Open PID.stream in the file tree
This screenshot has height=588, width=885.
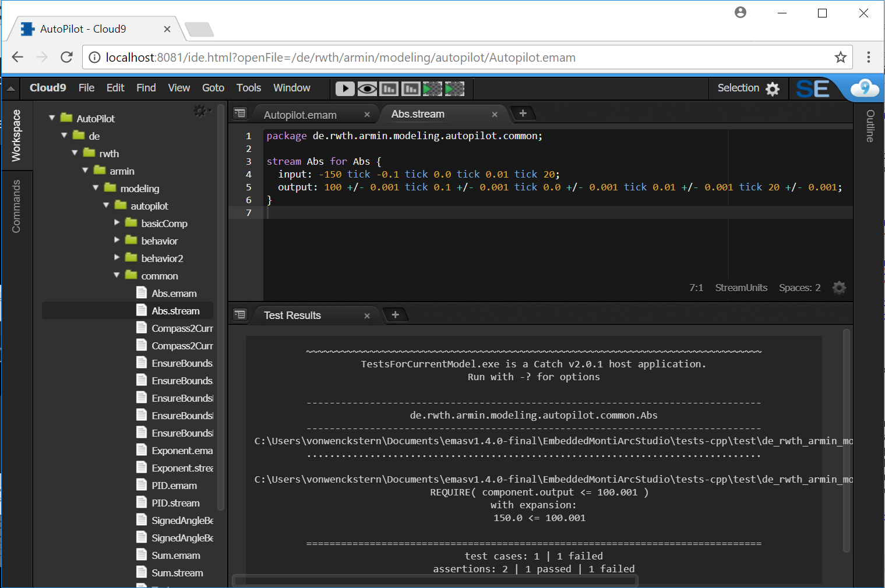pyautogui.click(x=175, y=503)
